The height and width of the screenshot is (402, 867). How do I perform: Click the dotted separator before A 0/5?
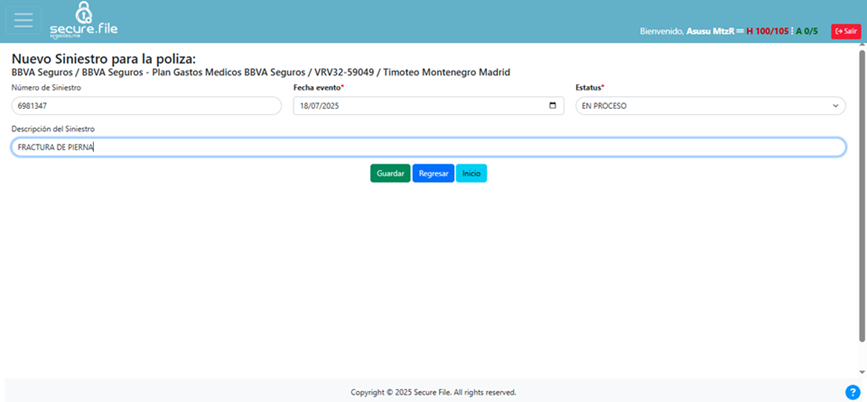pyautogui.click(x=792, y=31)
